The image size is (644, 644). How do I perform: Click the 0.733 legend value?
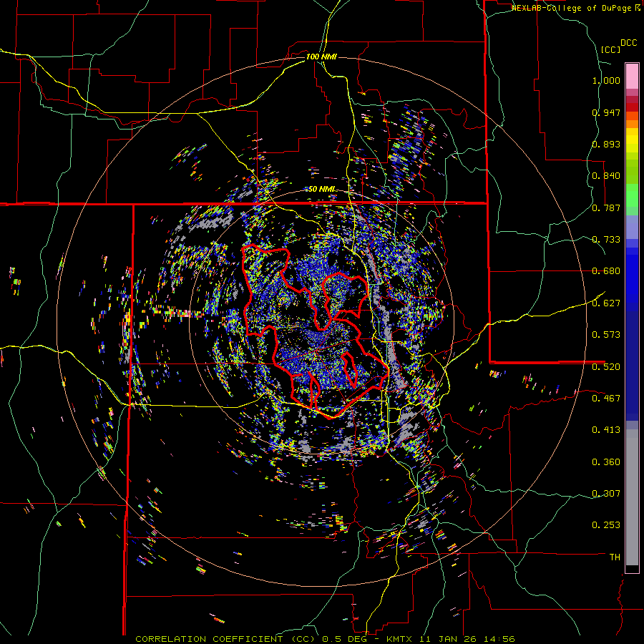[606, 240]
